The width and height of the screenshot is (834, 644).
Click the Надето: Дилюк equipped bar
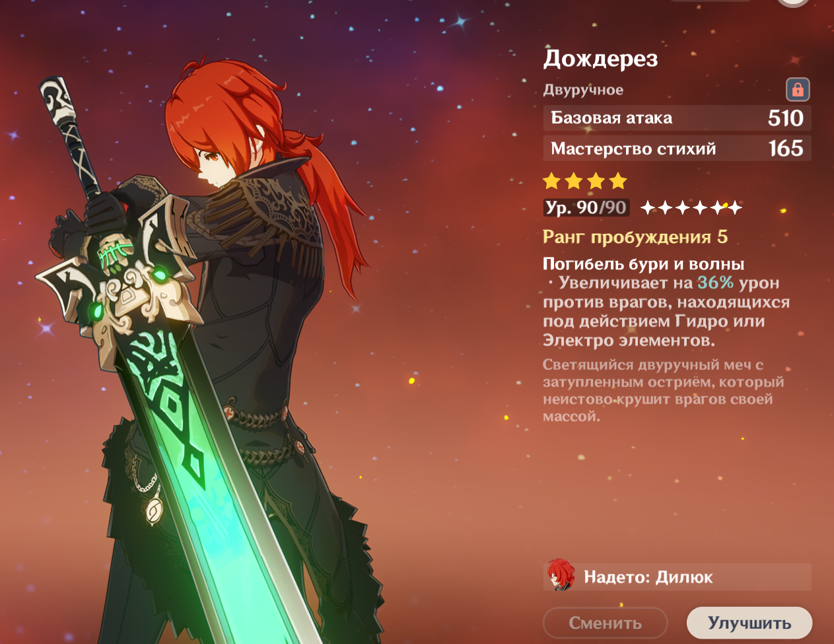click(677, 577)
